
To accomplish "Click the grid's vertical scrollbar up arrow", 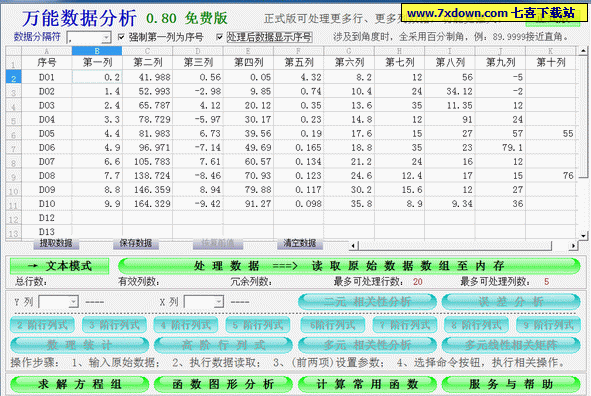I will [x=583, y=50].
